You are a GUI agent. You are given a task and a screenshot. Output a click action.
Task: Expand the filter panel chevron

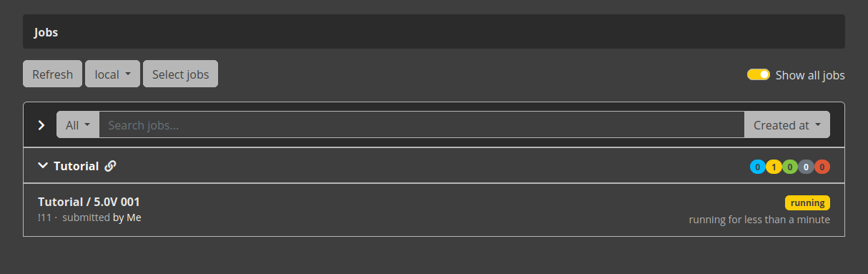click(41, 125)
